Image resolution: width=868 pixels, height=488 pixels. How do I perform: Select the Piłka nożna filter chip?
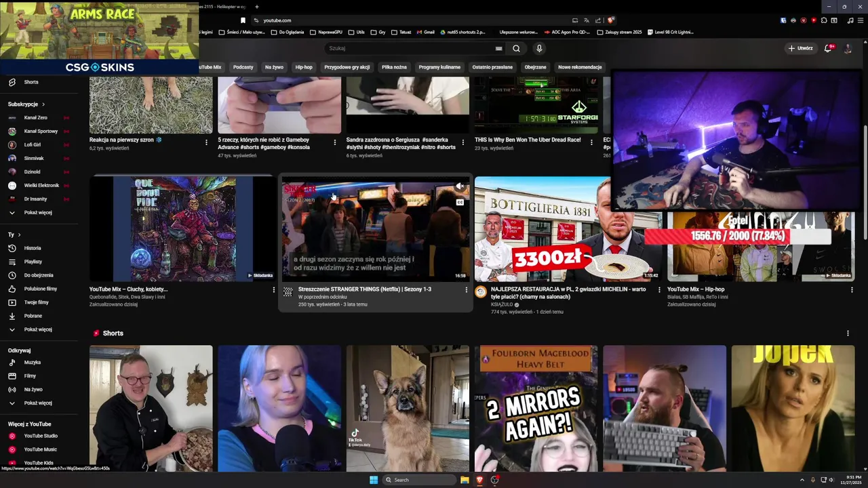(x=394, y=67)
